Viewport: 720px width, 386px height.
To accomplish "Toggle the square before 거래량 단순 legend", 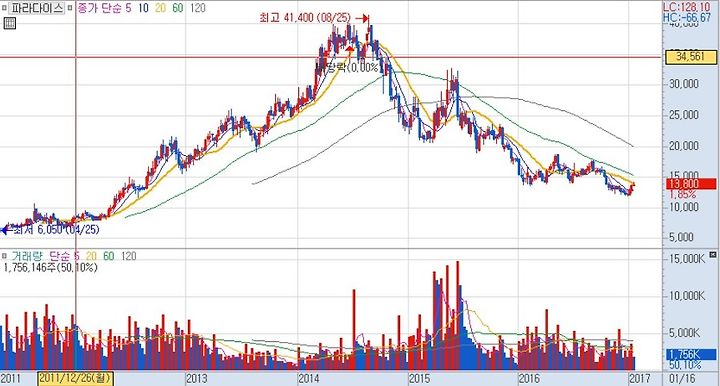I will tap(5, 256).
